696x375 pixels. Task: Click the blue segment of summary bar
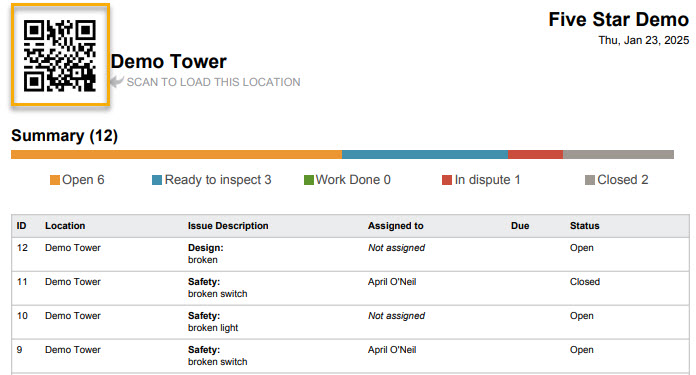point(425,154)
